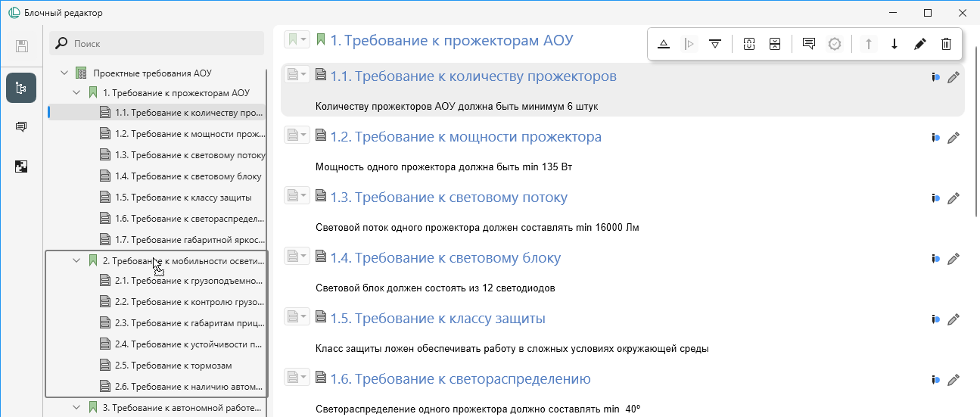This screenshot has width=980, height=417.
Task: Switch to the comments sidebar panel
Action: (21, 127)
